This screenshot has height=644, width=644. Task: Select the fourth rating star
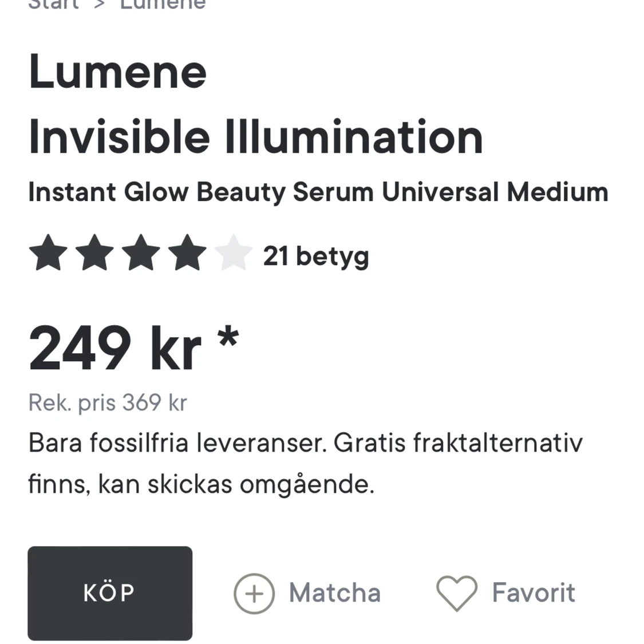pyautogui.click(x=186, y=252)
